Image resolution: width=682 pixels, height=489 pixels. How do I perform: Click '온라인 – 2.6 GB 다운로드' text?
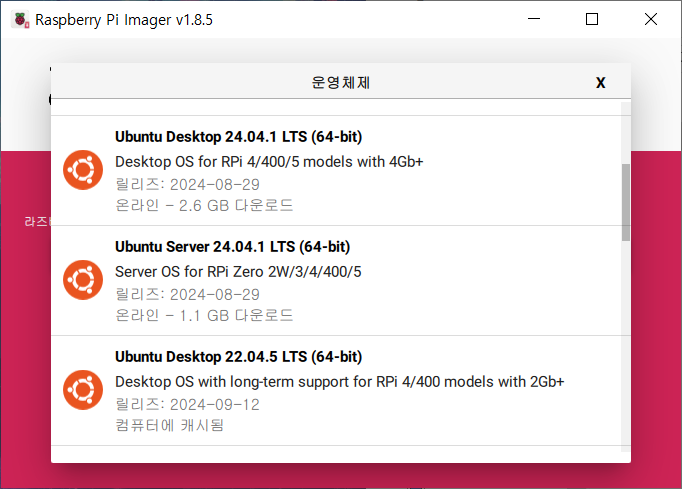tap(204, 205)
